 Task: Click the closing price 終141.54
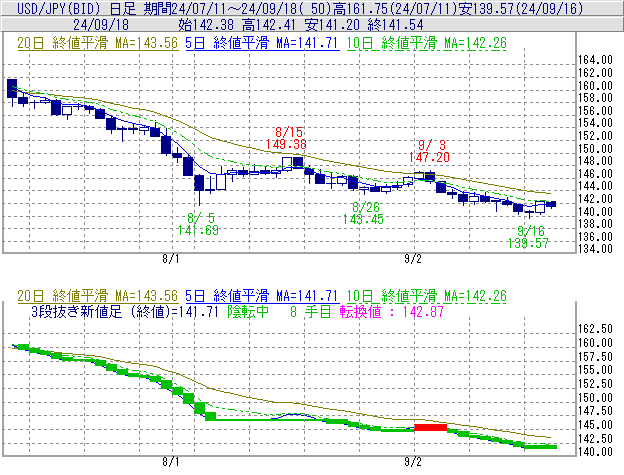coord(395,25)
